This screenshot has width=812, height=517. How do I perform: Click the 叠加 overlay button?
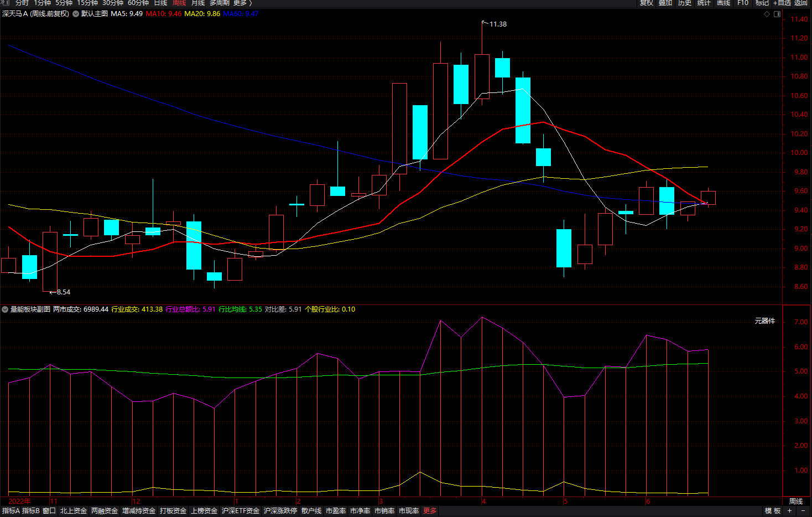coord(665,3)
